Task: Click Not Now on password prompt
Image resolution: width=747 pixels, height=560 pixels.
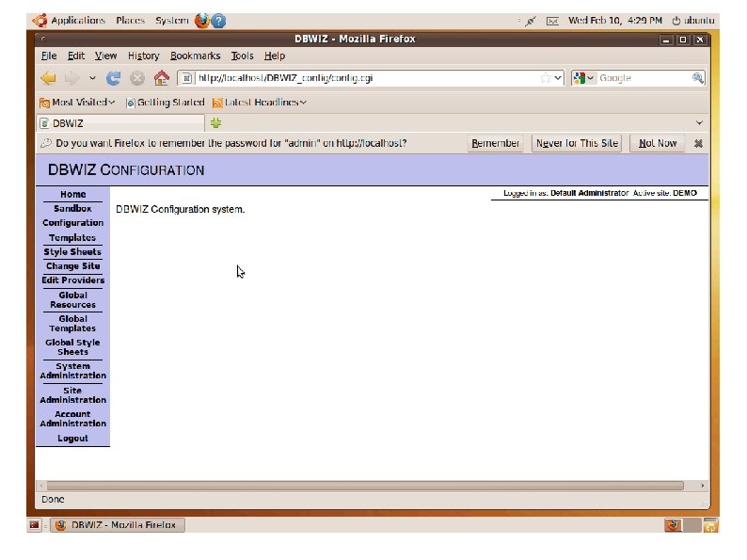Action: tap(658, 143)
